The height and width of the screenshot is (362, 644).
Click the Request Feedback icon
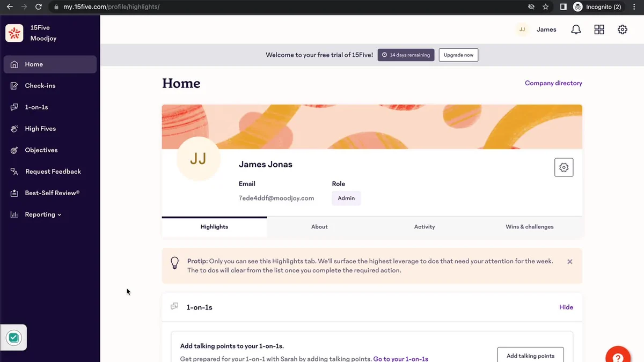[x=14, y=172]
